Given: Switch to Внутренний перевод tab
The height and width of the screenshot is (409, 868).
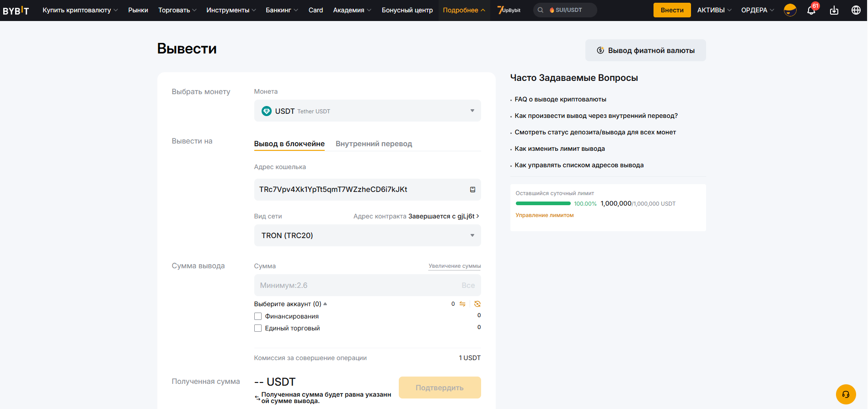Looking at the screenshot, I should (x=374, y=143).
